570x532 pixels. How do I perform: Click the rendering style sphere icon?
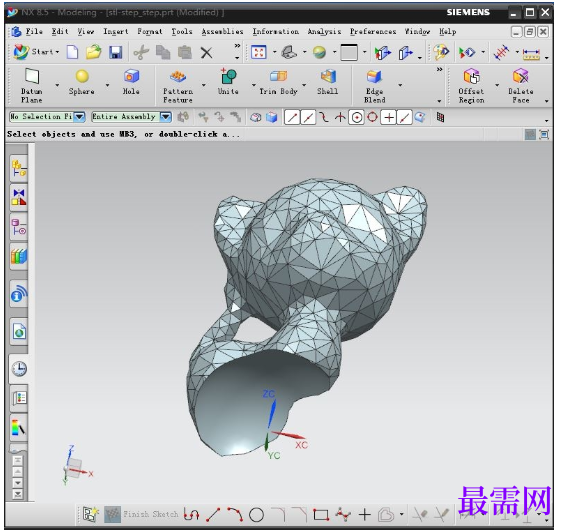pyautogui.click(x=320, y=52)
